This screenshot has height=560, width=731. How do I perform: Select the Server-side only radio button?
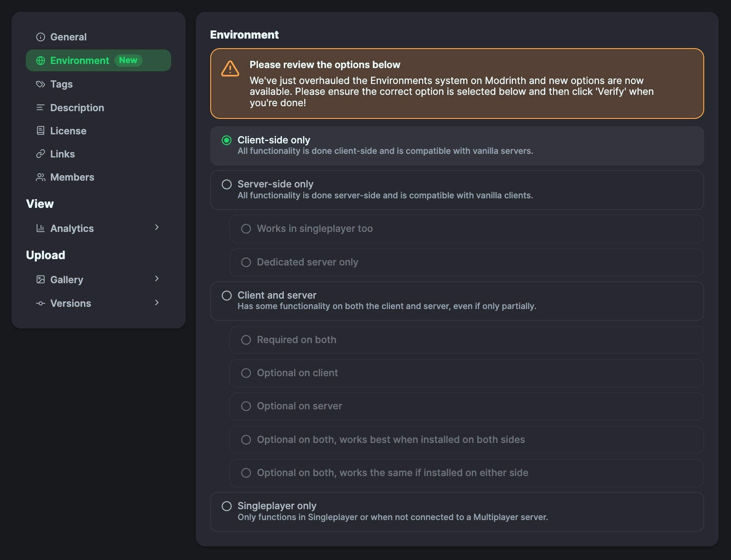point(227,184)
